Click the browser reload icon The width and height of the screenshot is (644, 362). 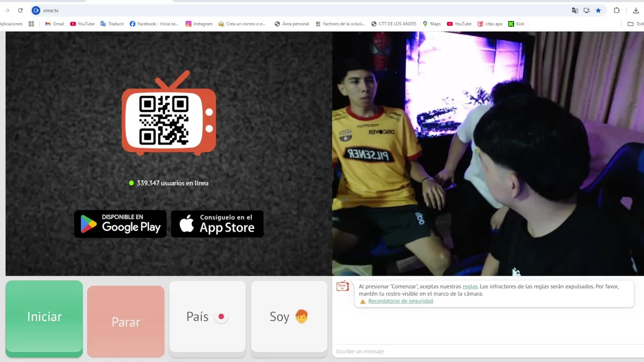[x=20, y=10]
